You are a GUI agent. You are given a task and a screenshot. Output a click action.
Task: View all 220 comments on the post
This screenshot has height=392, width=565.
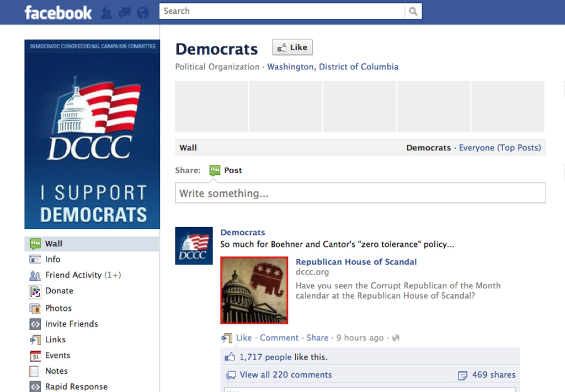tap(285, 374)
